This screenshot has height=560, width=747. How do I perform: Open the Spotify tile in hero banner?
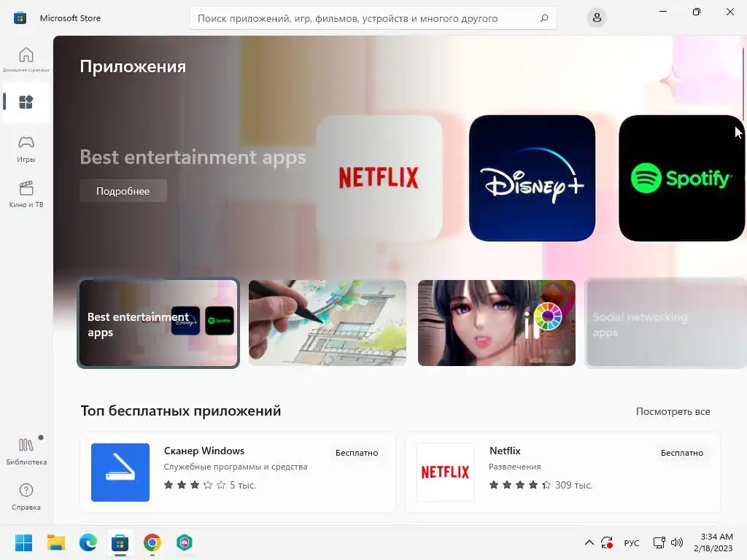(681, 178)
